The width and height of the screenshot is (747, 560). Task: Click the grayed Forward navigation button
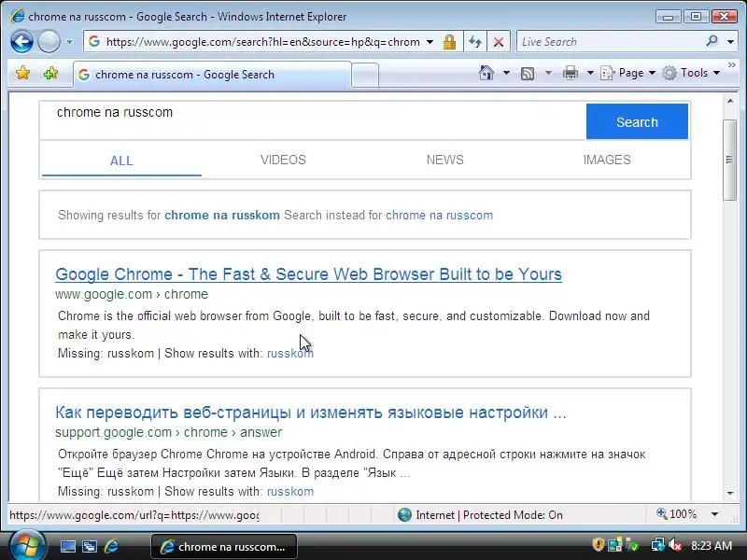click(49, 41)
